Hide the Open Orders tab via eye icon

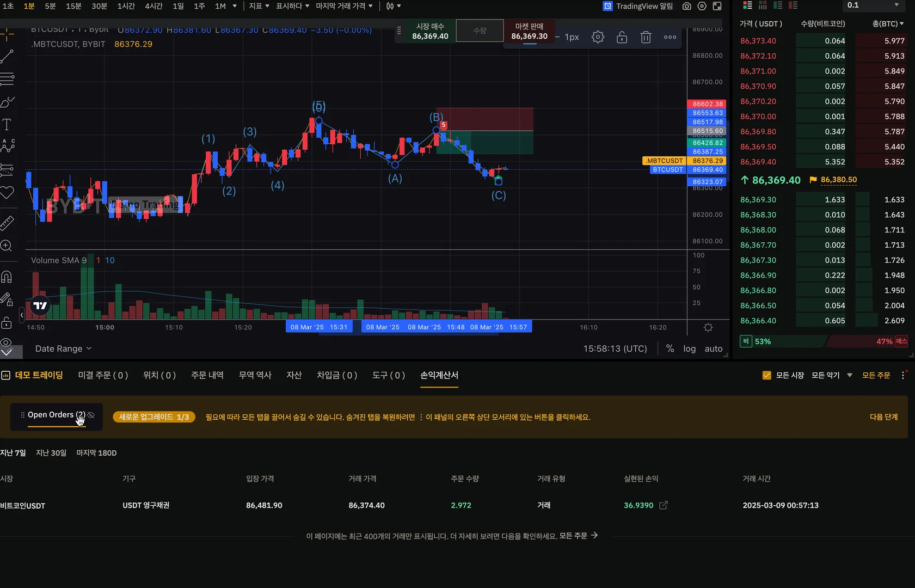(x=91, y=415)
